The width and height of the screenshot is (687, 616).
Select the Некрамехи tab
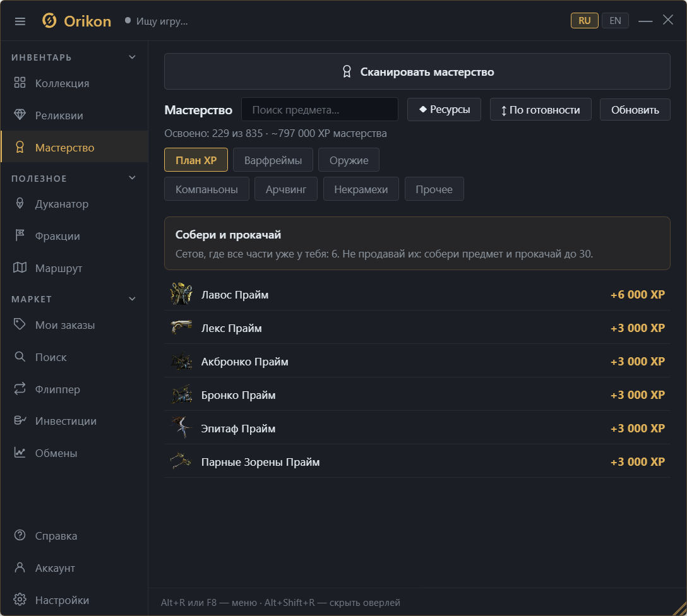point(361,189)
